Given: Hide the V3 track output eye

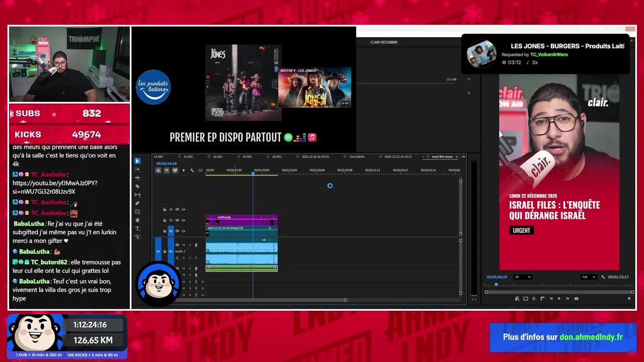Looking at the screenshot, I should point(183,210).
